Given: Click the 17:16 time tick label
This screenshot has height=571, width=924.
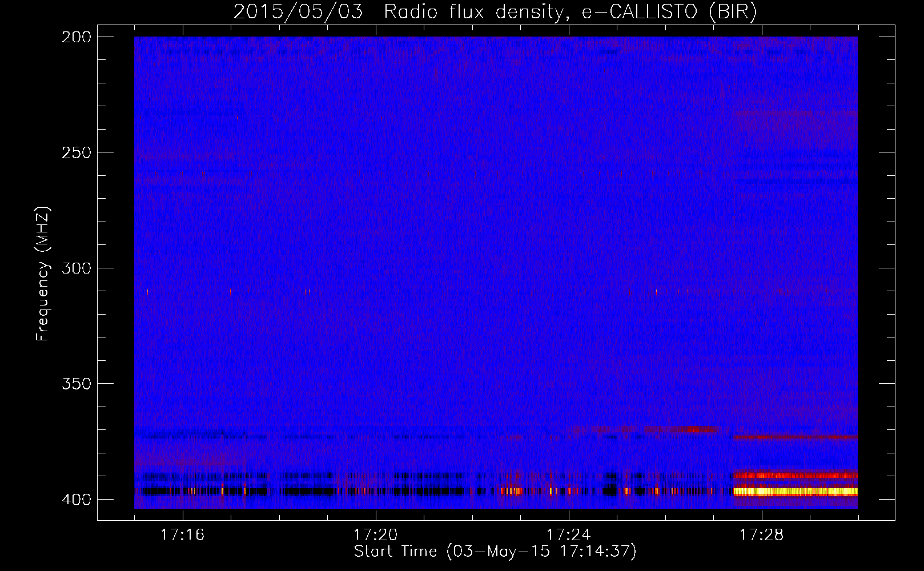Looking at the screenshot, I should 182,534.
